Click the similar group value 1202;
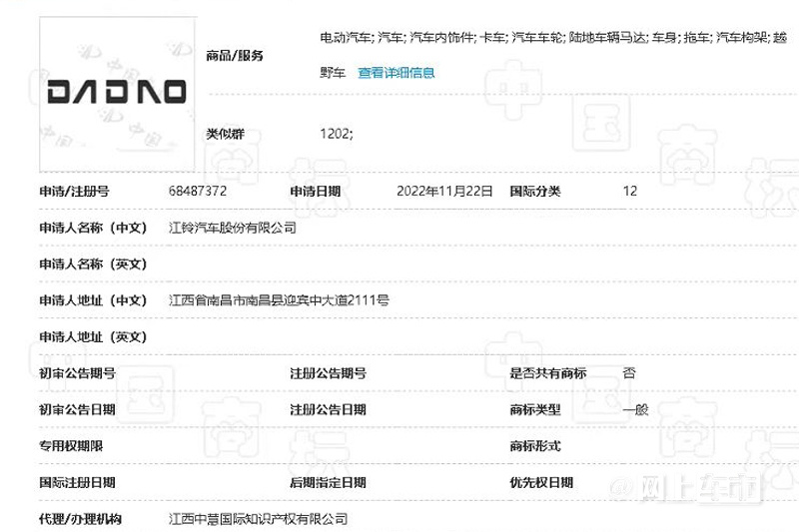Image resolution: width=799 pixels, height=532 pixels. click(337, 134)
